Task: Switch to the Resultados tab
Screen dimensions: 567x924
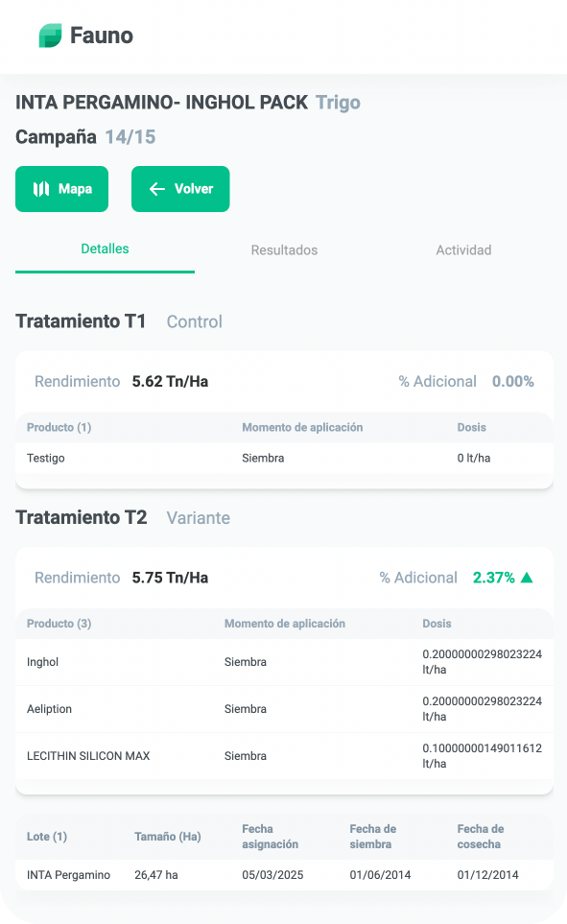Action: (284, 249)
